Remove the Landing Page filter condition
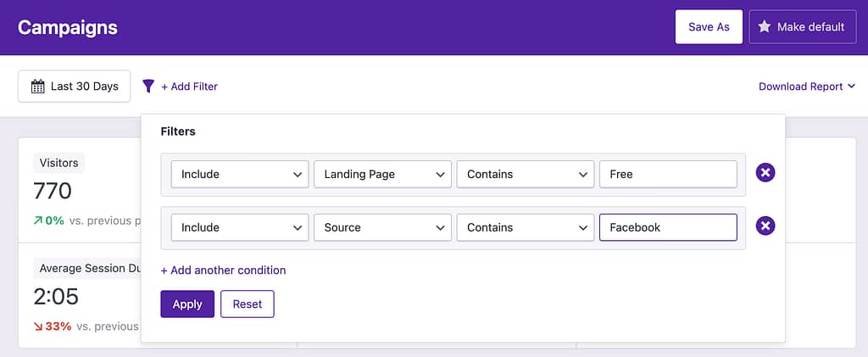 (765, 174)
